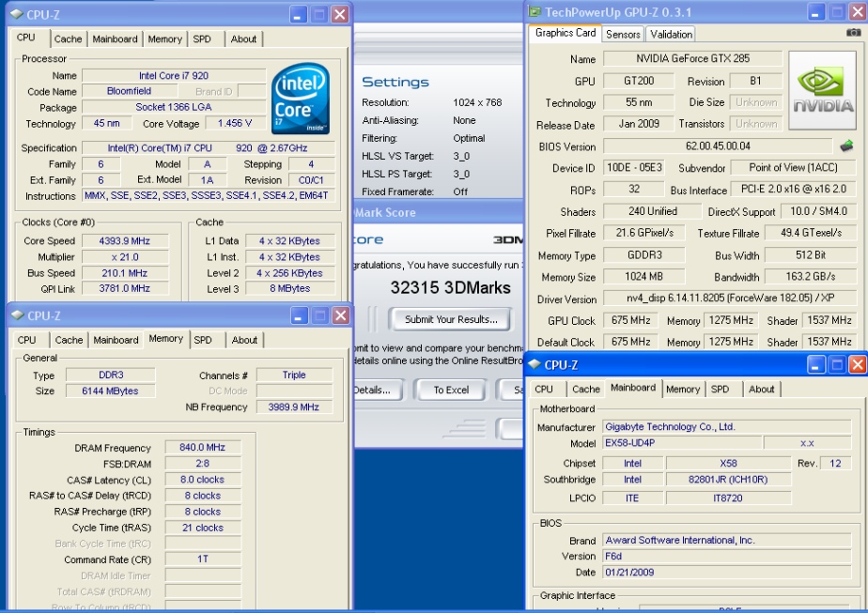
Task: Click the Pixel Fillrate 21.6 GPixel/s value
Action: (644, 233)
